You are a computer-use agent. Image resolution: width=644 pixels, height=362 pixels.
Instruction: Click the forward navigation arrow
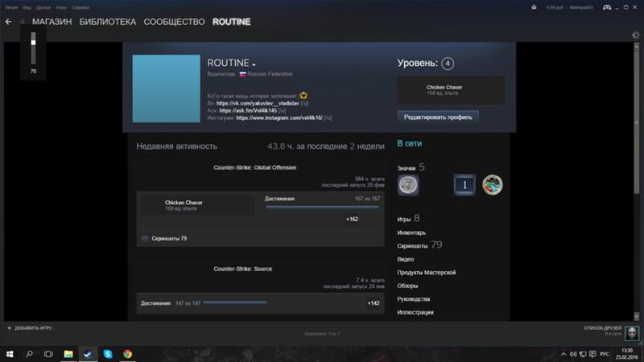click(x=22, y=22)
